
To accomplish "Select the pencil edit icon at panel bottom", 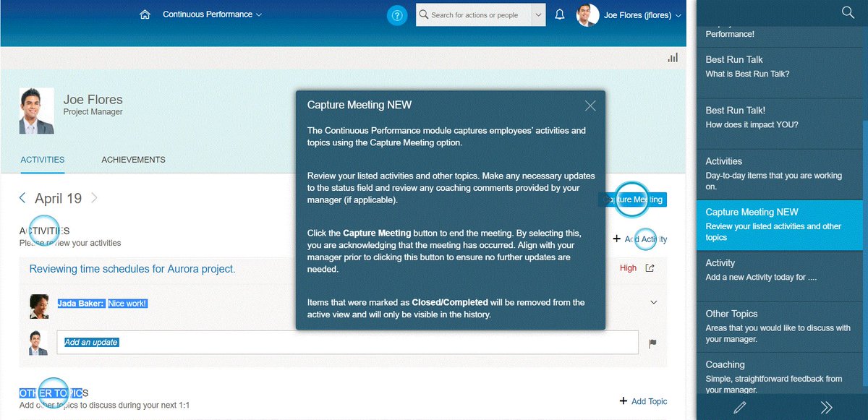I will click(739, 407).
